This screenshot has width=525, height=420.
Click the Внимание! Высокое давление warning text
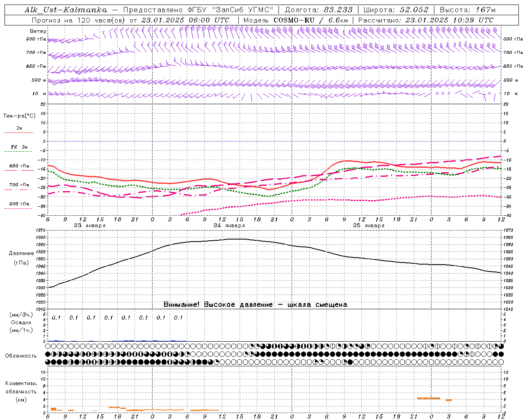coord(255,304)
